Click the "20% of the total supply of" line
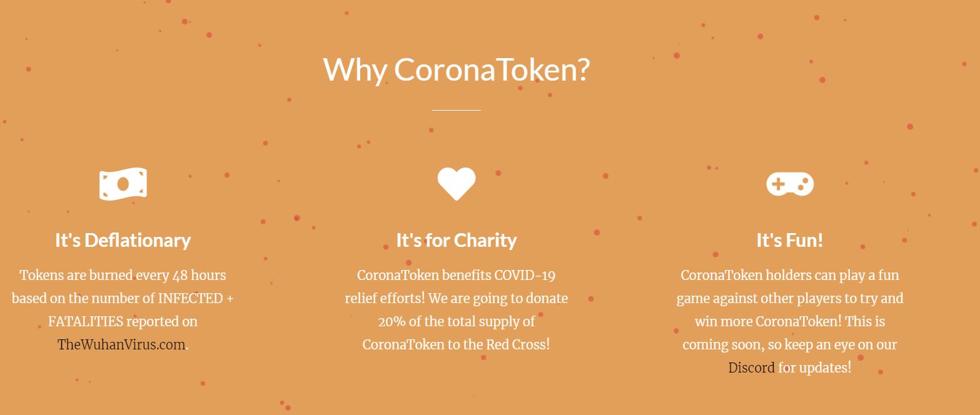Viewport: 980px width, 415px height. click(x=457, y=321)
